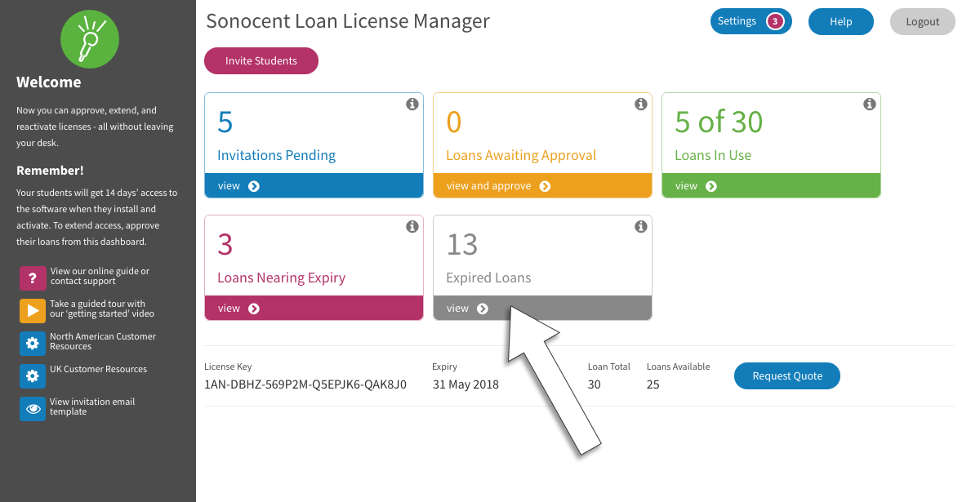Click the 'License Key' column label
This screenshot has width=980, height=502.
click(x=228, y=367)
